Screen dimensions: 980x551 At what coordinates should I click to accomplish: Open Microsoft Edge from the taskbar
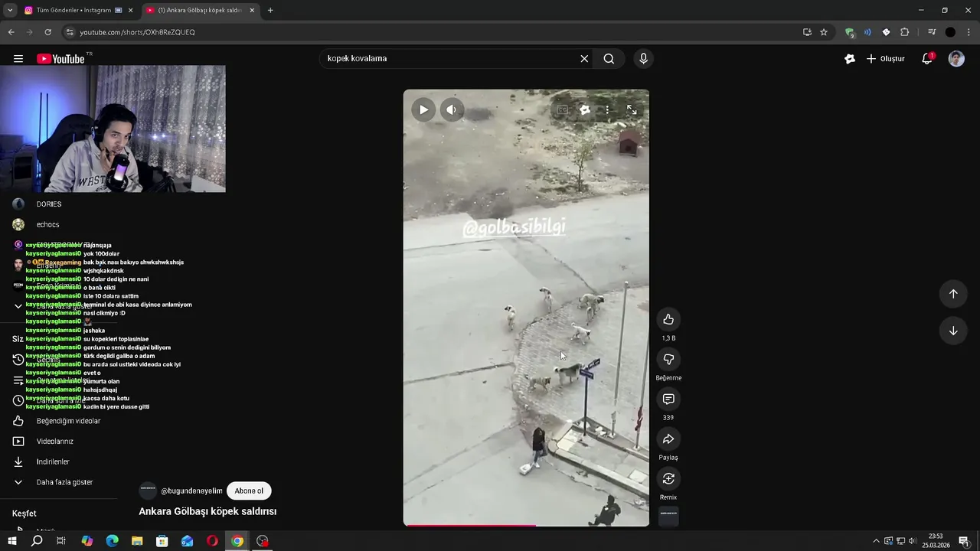[112, 541]
